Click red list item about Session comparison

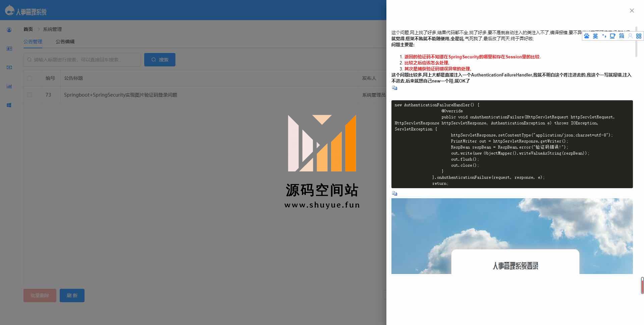[472, 57]
